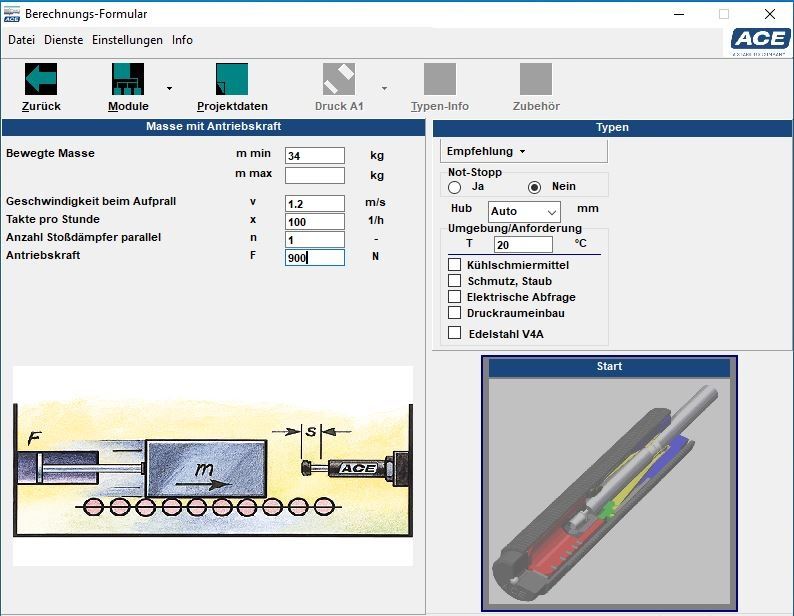Click the ACE logo in top right

point(760,39)
